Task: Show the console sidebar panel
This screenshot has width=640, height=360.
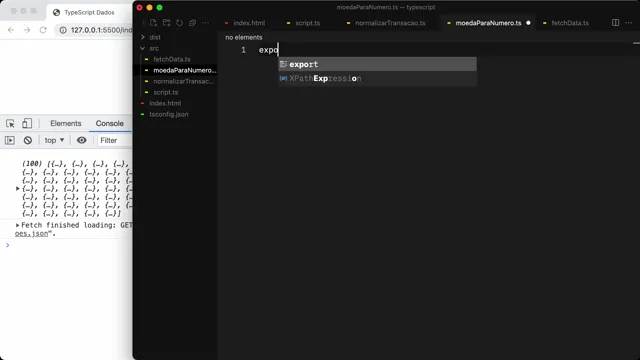Action: 10,140
